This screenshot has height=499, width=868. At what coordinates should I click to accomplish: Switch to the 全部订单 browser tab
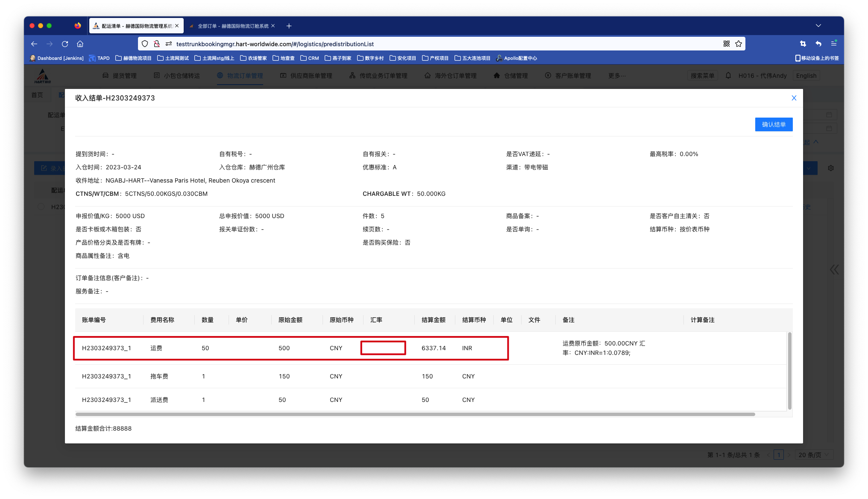pos(233,26)
